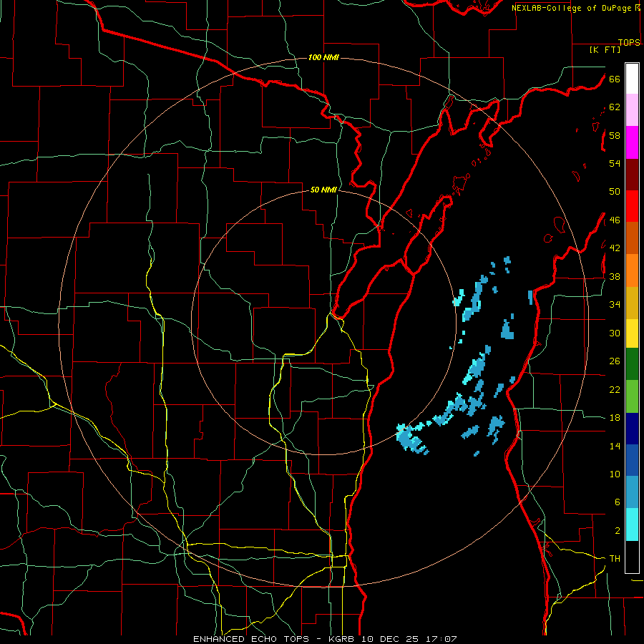This screenshot has height=644, width=644.
Task: Click the orange 38-42 kft legend swatch
Action: (632, 270)
